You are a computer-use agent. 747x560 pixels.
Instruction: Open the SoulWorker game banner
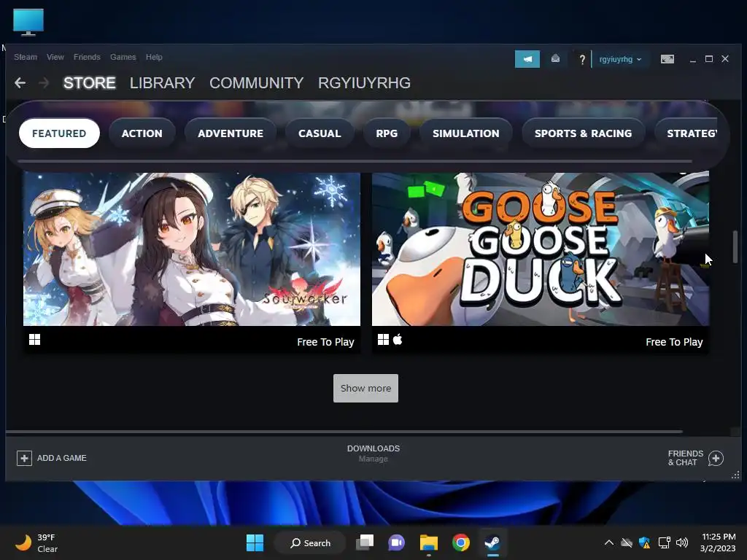coord(192,249)
